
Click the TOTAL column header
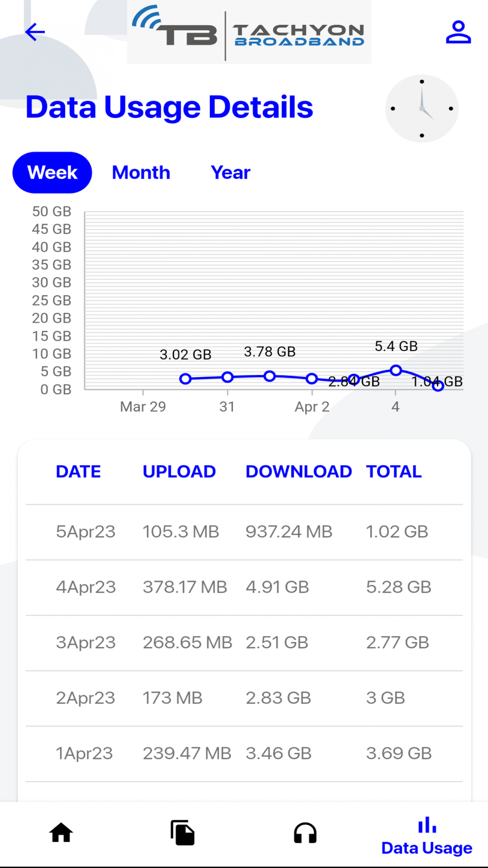pos(394,472)
